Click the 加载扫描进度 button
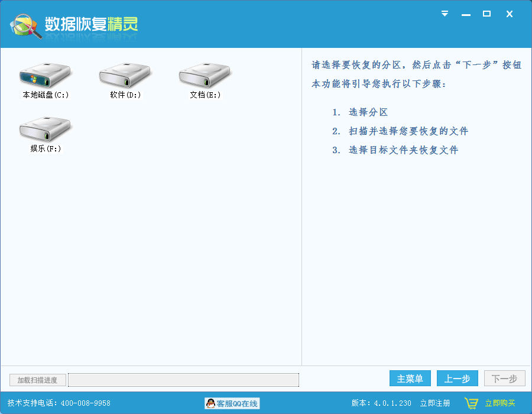Screen dimensions: 532x414 37,380
